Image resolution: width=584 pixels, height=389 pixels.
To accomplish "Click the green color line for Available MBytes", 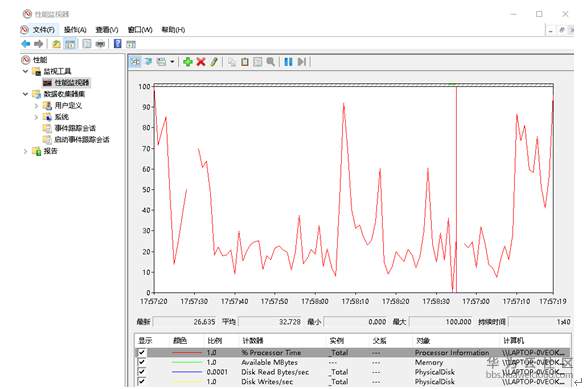I will [187, 362].
